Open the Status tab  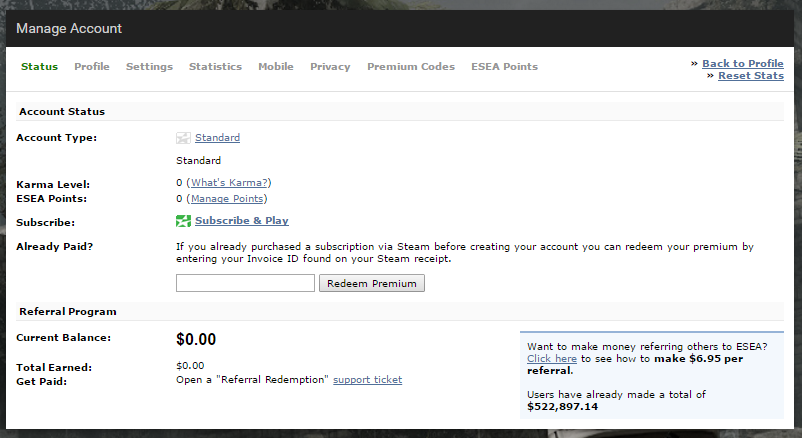tap(39, 67)
